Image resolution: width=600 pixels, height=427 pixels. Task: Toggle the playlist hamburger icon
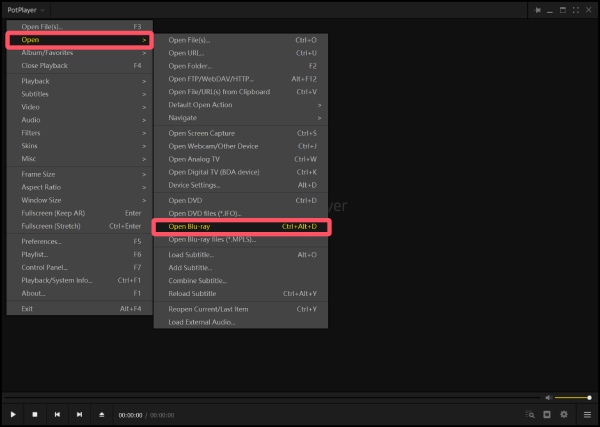(x=587, y=415)
